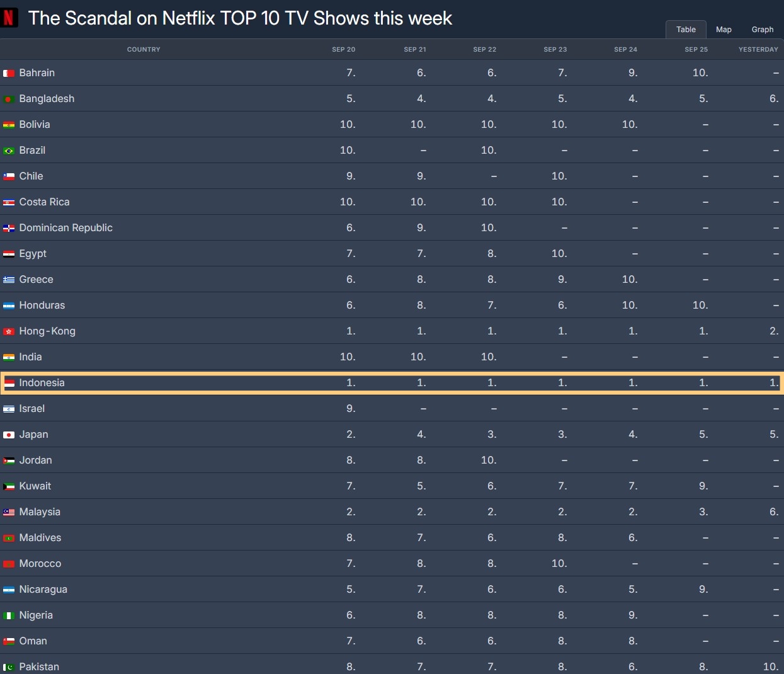
Task: Select the Malaysia country name
Action: click(40, 512)
